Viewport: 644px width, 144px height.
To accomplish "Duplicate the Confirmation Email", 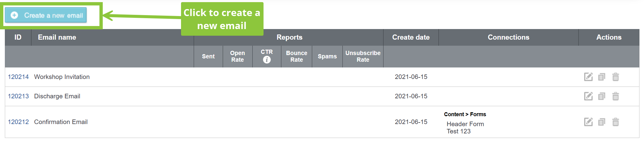I will (x=602, y=122).
